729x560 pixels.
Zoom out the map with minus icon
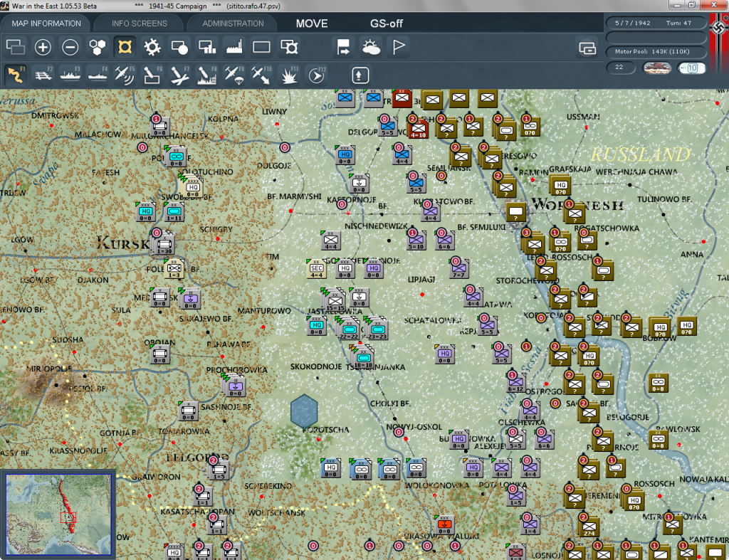click(x=70, y=47)
